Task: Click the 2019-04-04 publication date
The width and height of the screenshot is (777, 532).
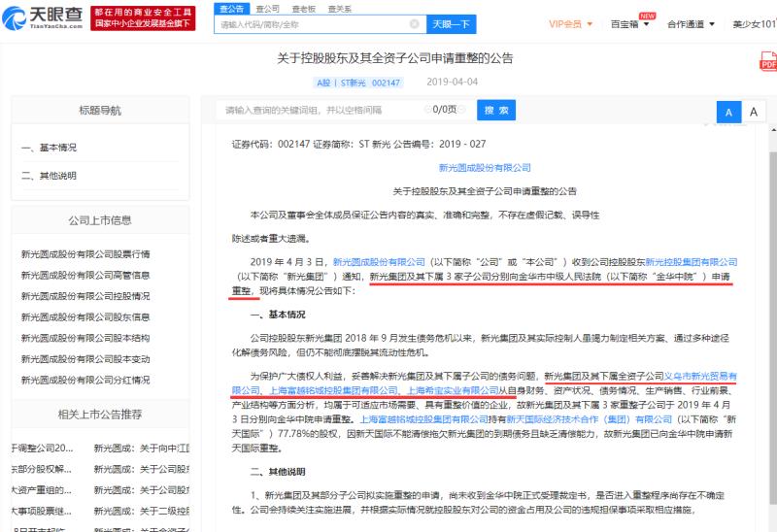Action: pyautogui.click(x=453, y=83)
